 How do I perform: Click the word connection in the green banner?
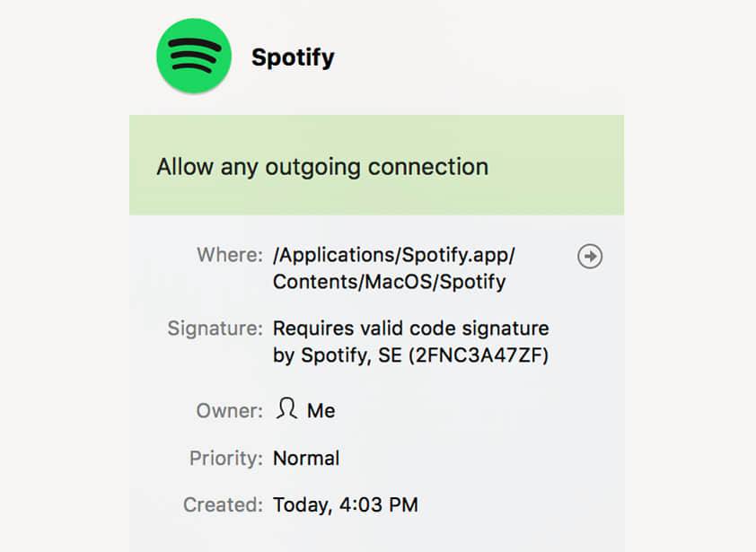click(428, 167)
